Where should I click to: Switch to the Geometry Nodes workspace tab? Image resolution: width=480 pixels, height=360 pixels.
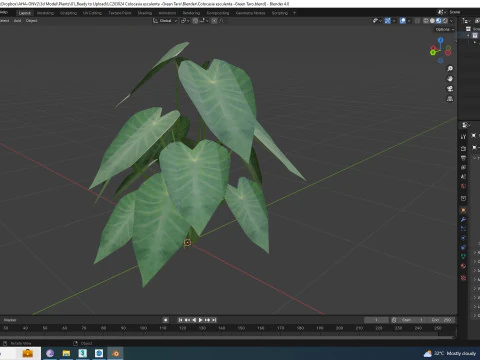pyautogui.click(x=251, y=13)
